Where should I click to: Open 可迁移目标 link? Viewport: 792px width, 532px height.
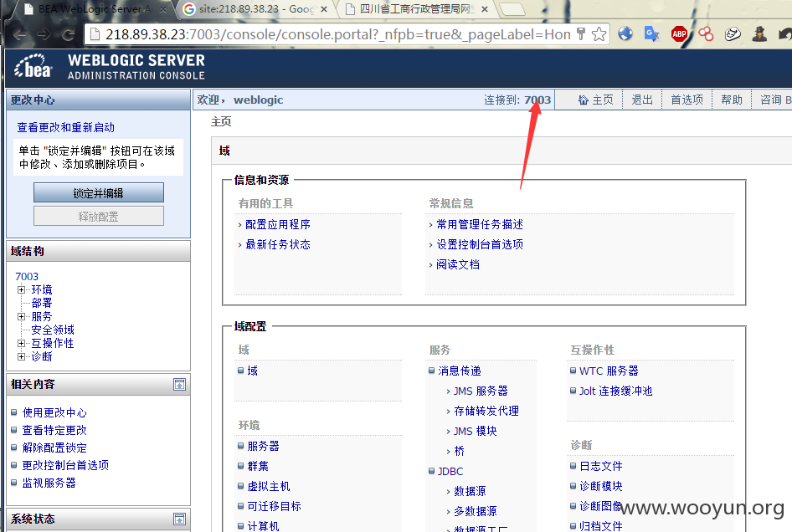coord(274,506)
